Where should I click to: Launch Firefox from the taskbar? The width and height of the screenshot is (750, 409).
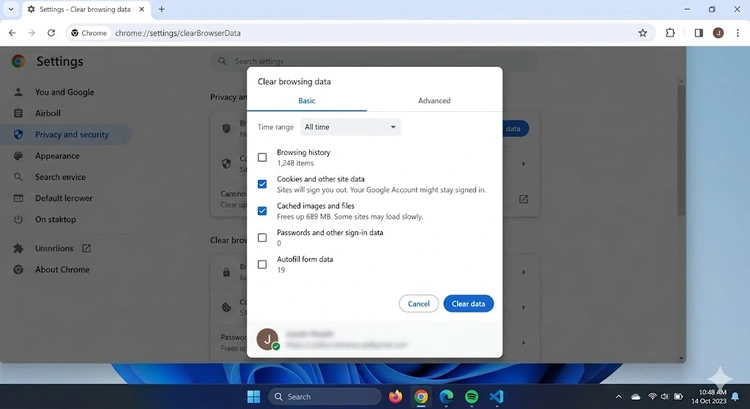click(x=396, y=397)
